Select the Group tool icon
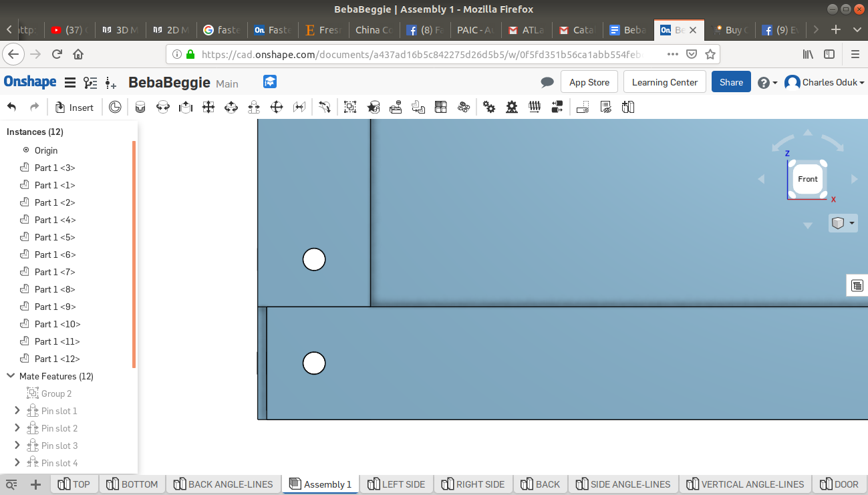Image resolution: width=868 pixels, height=495 pixels. (x=350, y=107)
